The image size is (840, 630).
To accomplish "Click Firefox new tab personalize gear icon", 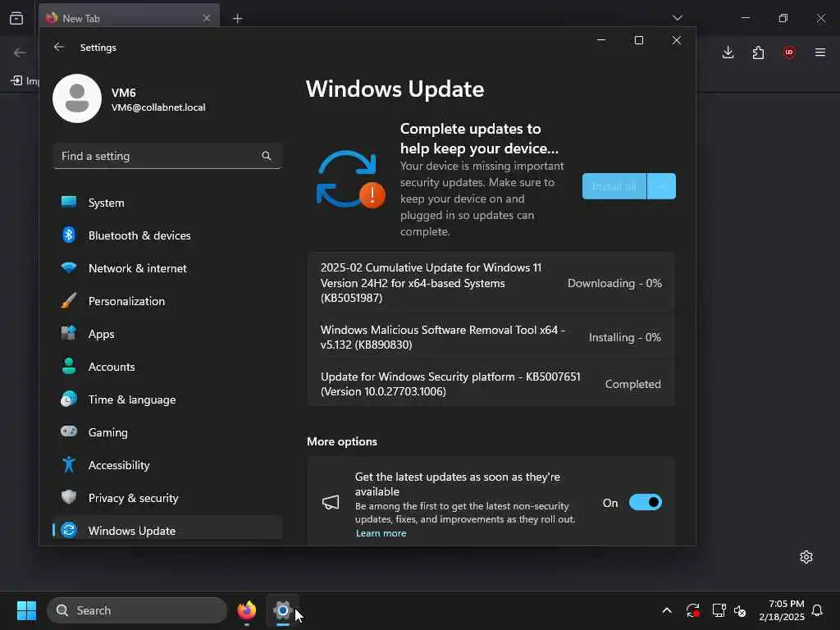I will pyautogui.click(x=806, y=557).
